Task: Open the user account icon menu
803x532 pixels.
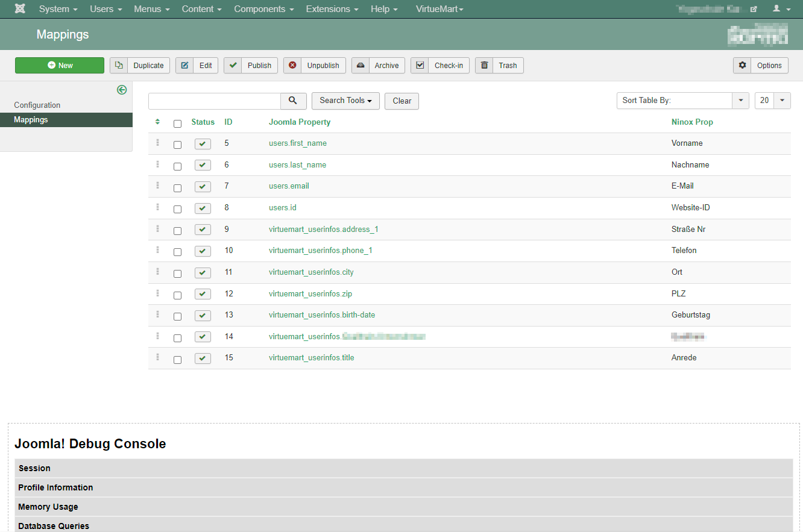Action: [x=781, y=9]
